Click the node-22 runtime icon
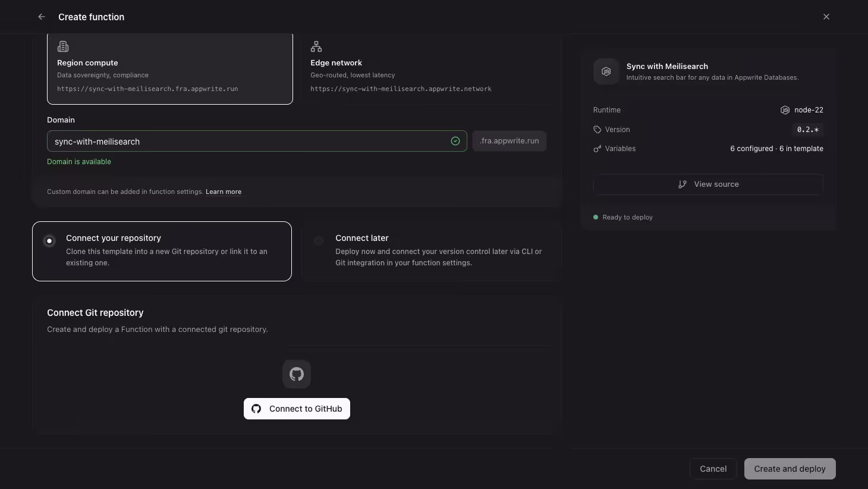Viewport: 868px width, 489px height. pyautogui.click(x=785, y=110)
